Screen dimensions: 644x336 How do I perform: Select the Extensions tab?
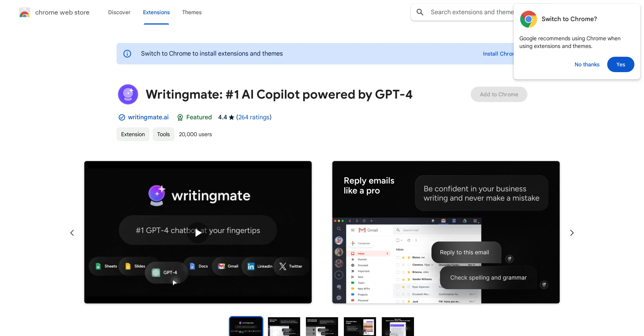click(156, 12)
